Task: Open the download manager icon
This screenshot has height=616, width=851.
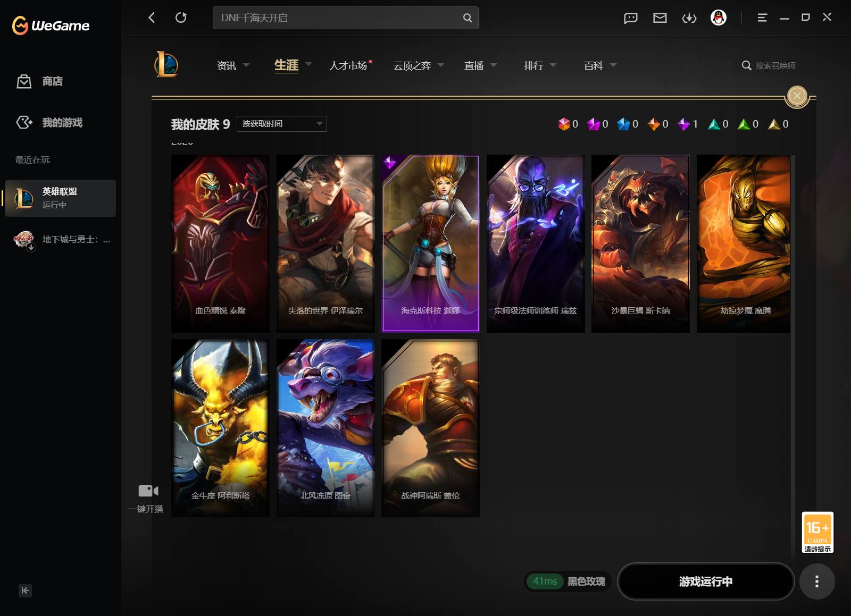Action: [x=689, y=18]
